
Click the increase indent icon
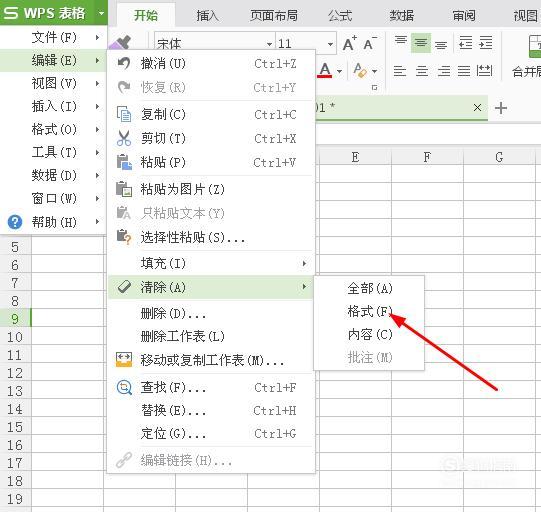pos(485,43)
